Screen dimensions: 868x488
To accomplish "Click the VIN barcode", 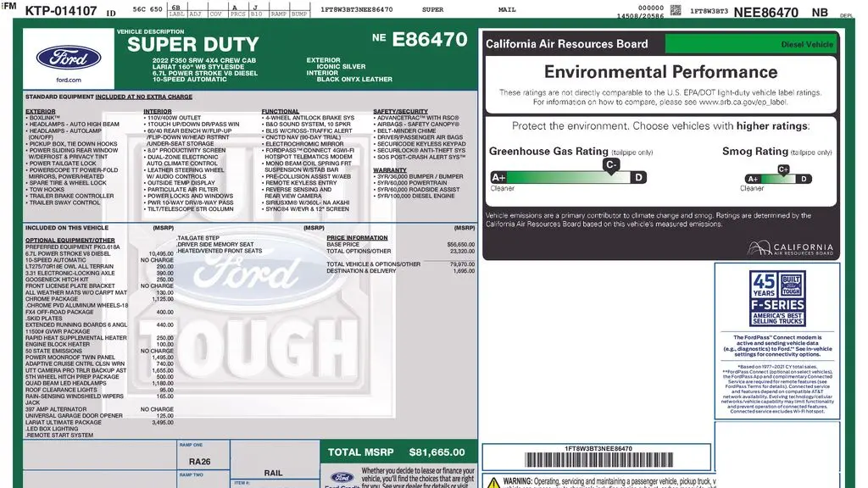I will coord(598,460).
